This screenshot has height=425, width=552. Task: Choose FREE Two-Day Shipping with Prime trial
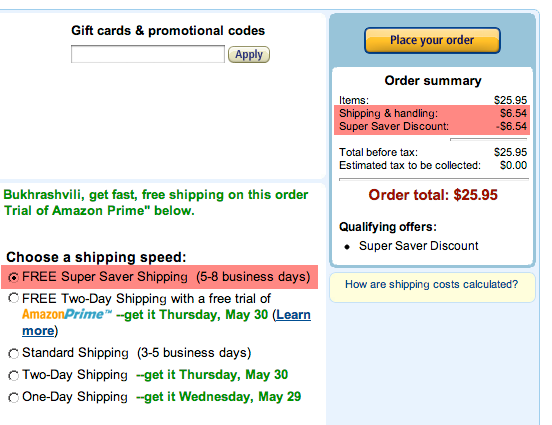[x=13, y=298]
